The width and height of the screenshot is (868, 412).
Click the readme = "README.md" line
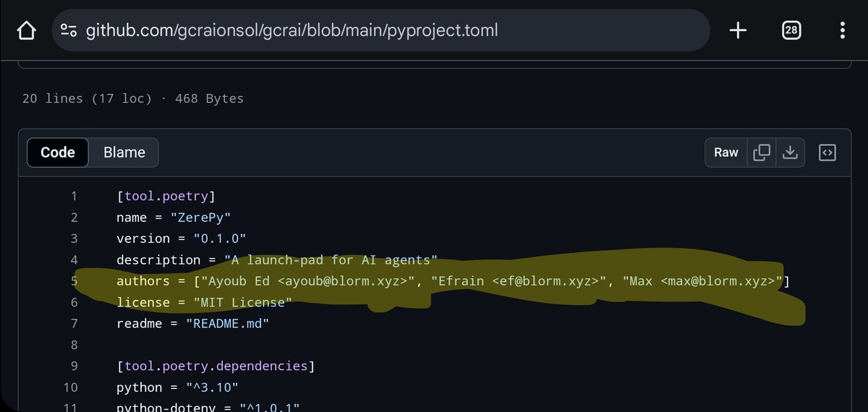(192, 324)
